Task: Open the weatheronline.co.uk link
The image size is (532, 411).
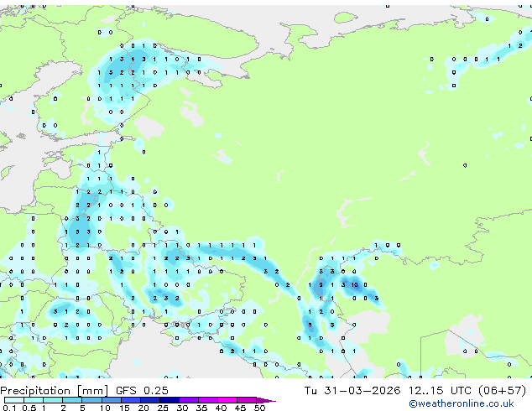Action: [x=462, y=404]
